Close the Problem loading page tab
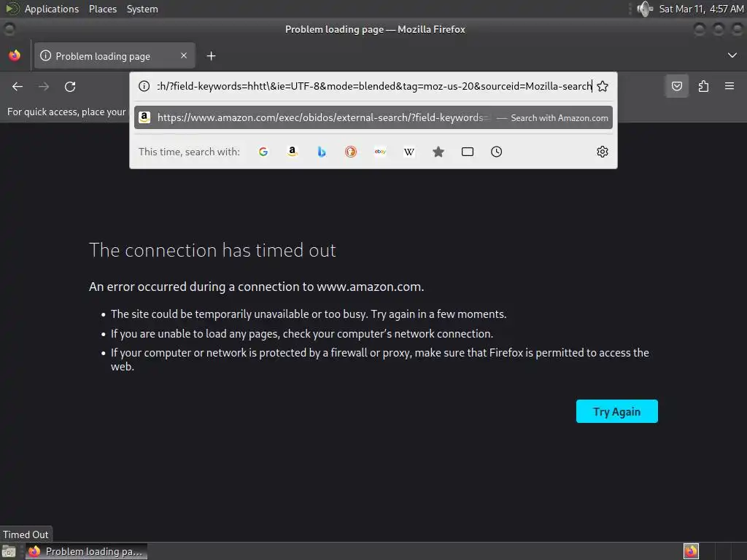Viewport: 747px width, 560px height. (x=184, y=55)
